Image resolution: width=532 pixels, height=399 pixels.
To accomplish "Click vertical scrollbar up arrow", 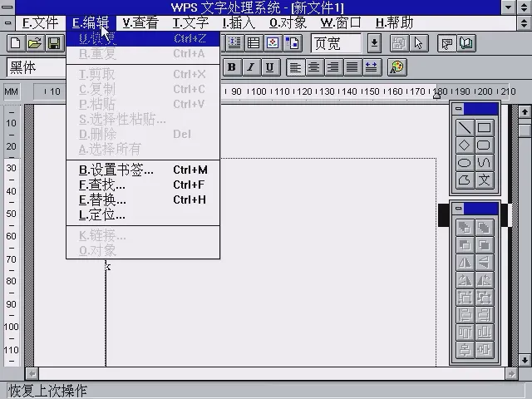I will 525,111.
